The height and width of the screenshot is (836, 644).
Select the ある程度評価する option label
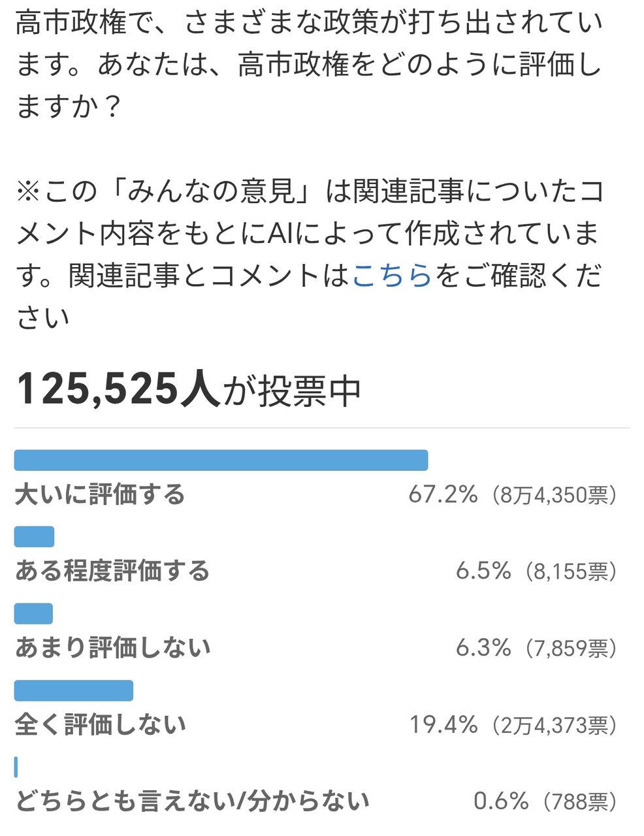tap(112, 571)
